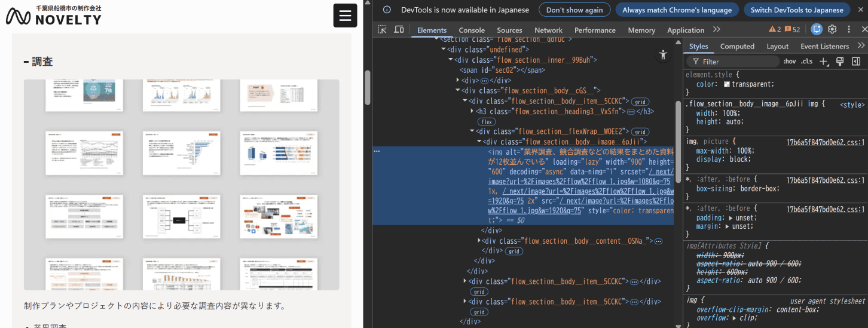Open the AI assistance panel icon
Image resolution: width=868 pixels, height=328 pixels.
point(817,29)
